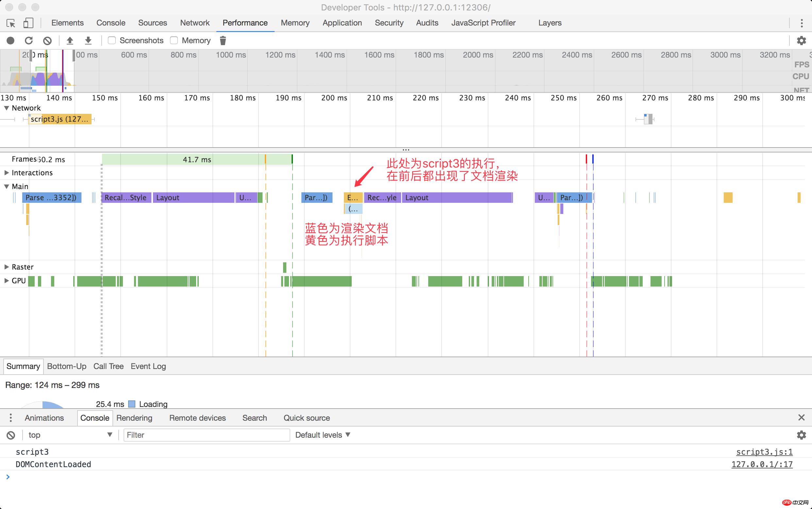The height and width of the screenshot is (509, 812).
Task: Click the console Filter input field
Action: 207,435
